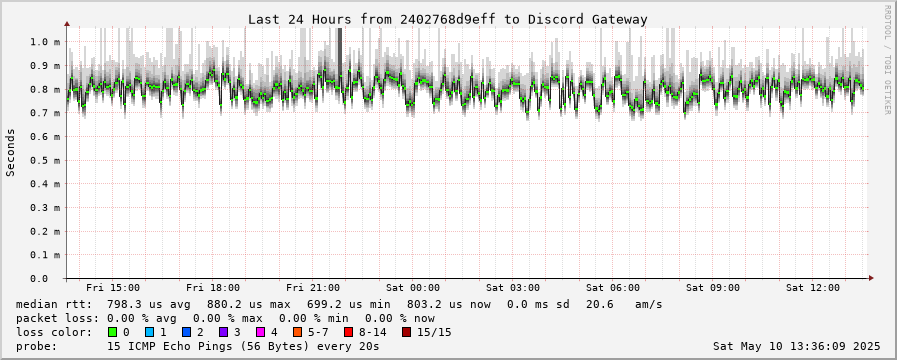
Task: Click the '0.00 % max' packet loss value
Action: click(x=227, y=318)
